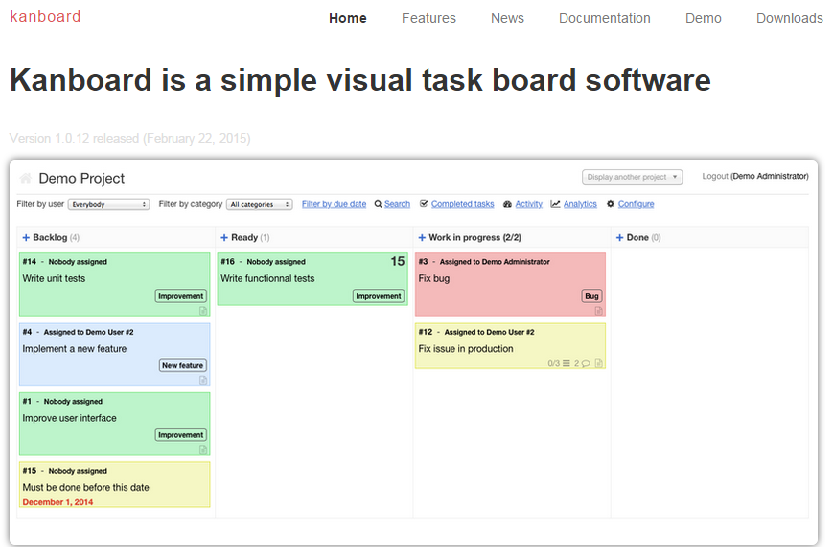Expand the All categories dropdown
Viewport: 825px width, 547px height.
pos(259,204)
